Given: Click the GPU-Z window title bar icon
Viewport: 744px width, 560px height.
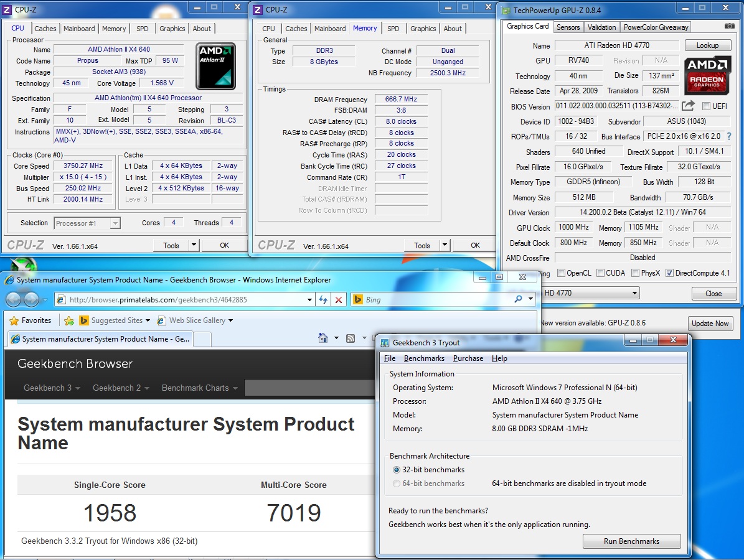Looking at the screenshot, I should [x=506, y=10].
